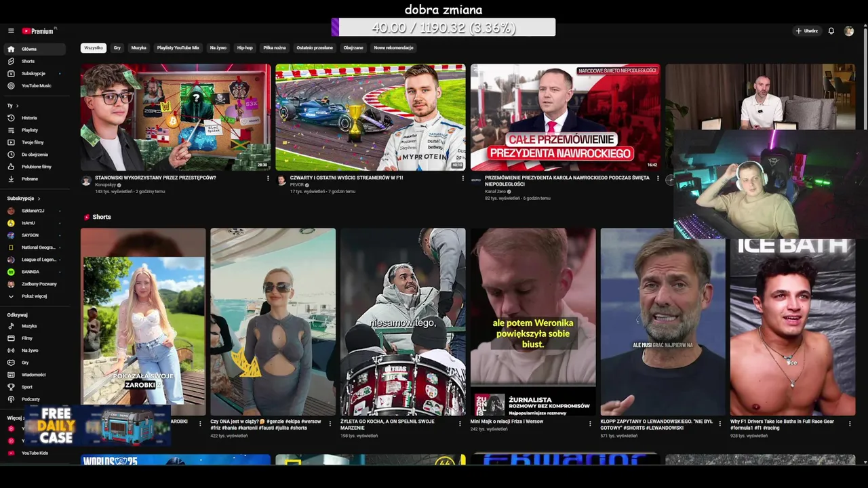This screenshot has height=488, width=868.
Task: Go to Subskrypcje in sidebar
Action: coord(34,73)
